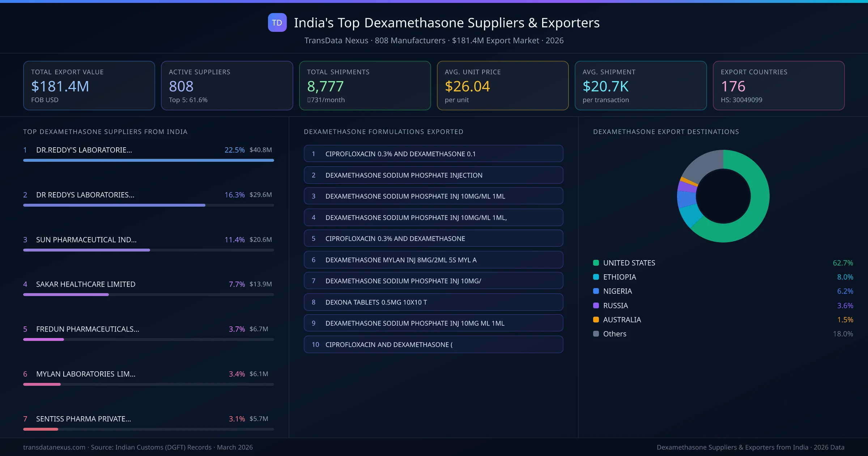868x456 pixels.
Task: Click the AVG. UNIT PRICE card
Action: point(503,85)
